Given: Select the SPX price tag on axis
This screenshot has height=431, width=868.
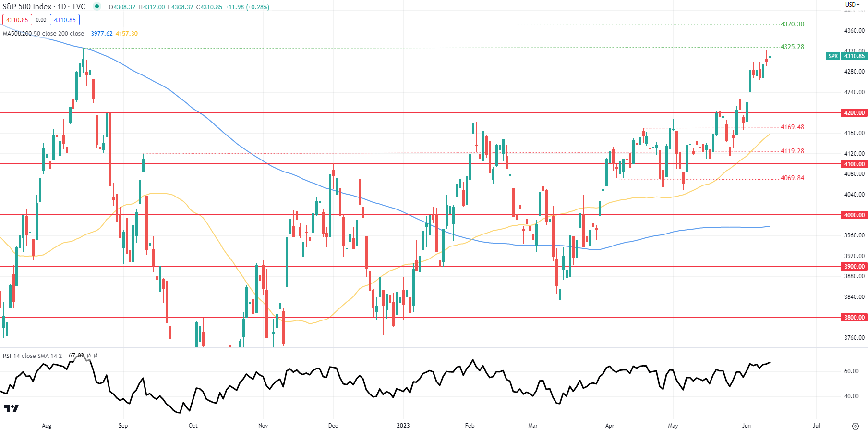Looking at the screenshot, I should pyautogui.click(x=833, y=56).
